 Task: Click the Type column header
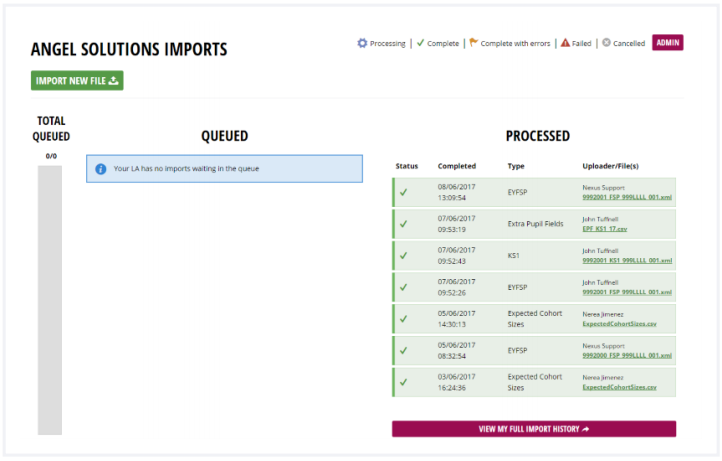pyautogui.click(x=516, y=166)
